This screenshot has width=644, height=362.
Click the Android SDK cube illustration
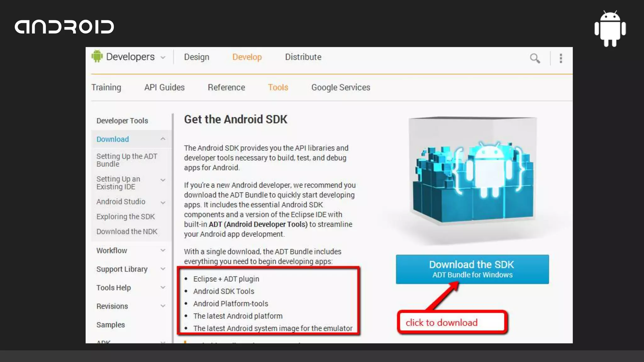tap(473, 171)
